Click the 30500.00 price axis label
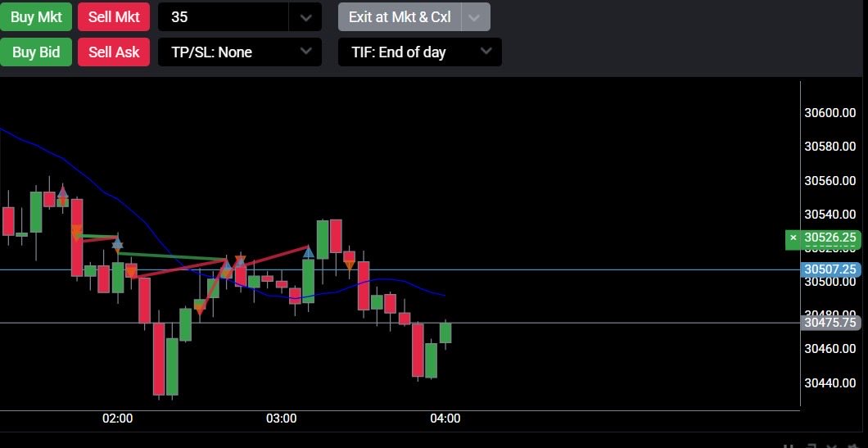The width and height of the screenshot is (868, 448). pyautogui.click(x=830, y=282)
